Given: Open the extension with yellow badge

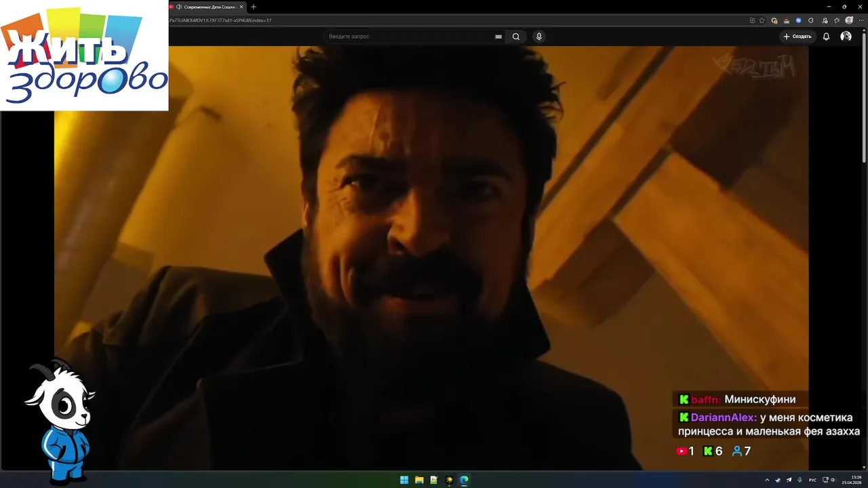Looking at the screenshot, I should (x=774, y=20).
